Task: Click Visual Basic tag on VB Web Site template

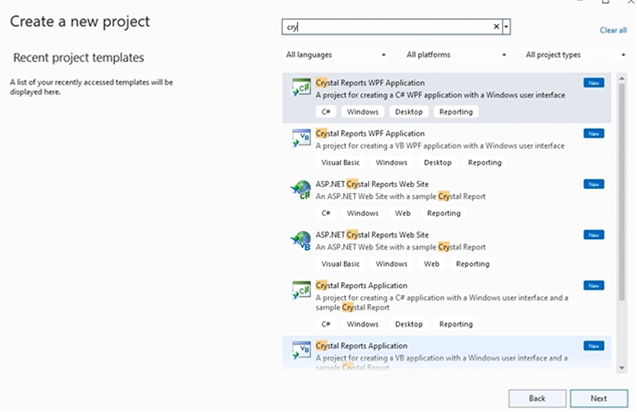Action: click(x=340, y=264)
